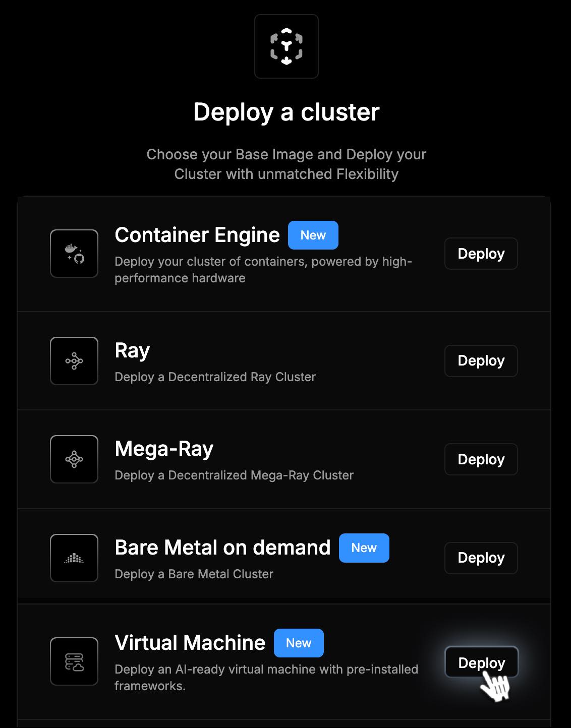The image size is (571, 728).
Task: Deploy the Container Engine cluster
Action: point(481,254)
